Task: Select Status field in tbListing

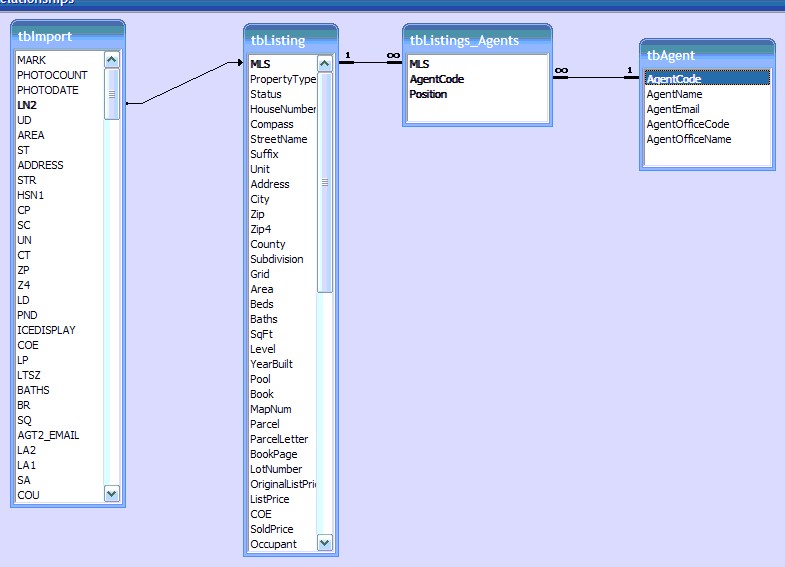Action: click(266, 94)
